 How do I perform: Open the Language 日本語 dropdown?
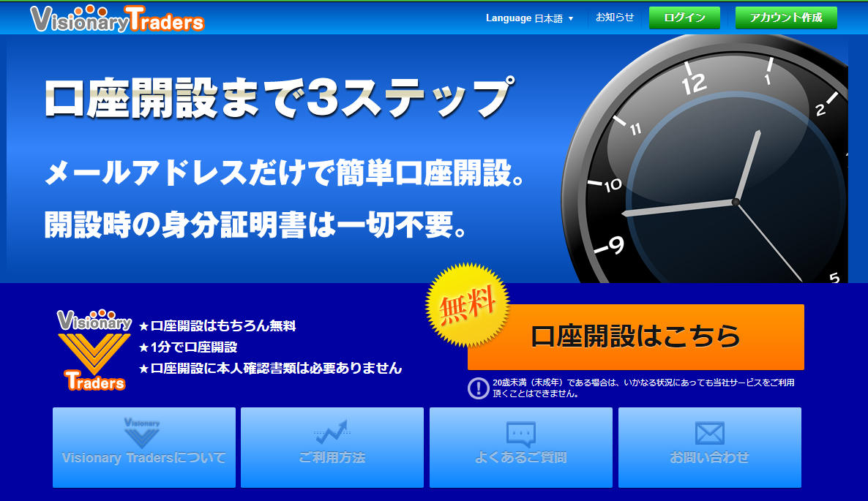coord(529,18)
